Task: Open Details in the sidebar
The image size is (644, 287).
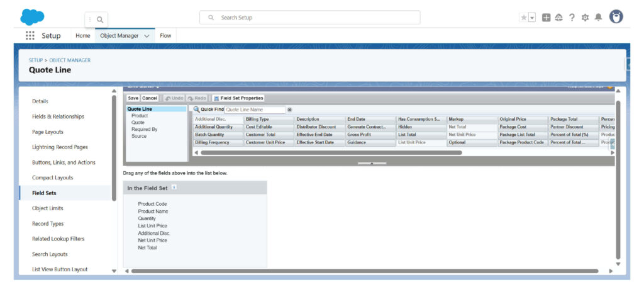Action: [x=40, y=101]
